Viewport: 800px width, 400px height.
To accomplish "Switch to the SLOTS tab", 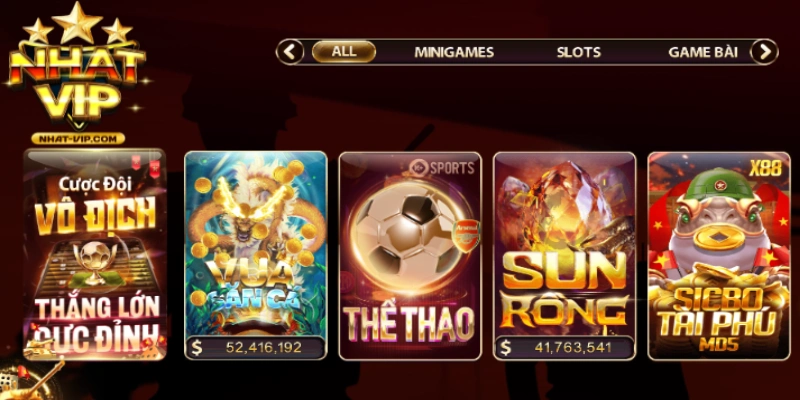I will [579, 52].
